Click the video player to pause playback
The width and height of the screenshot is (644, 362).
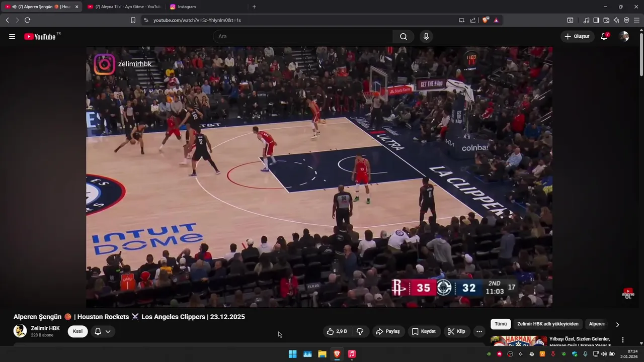click(319, 177)
